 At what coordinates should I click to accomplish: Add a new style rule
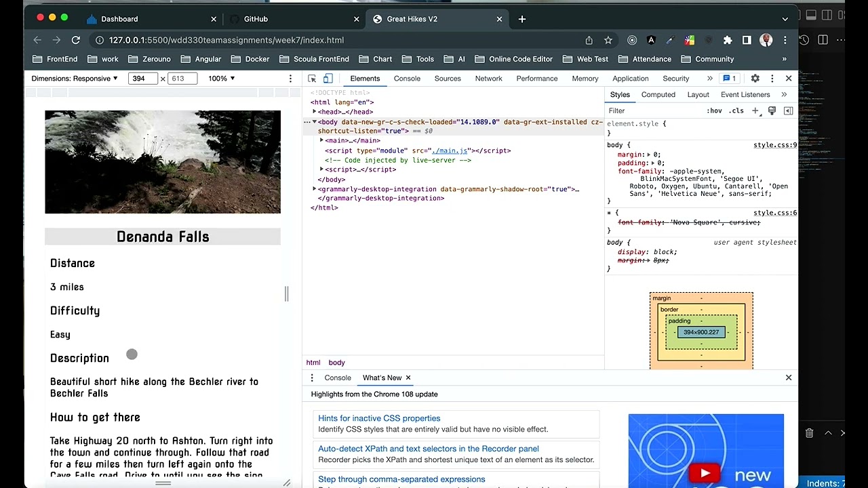[755, 110]
